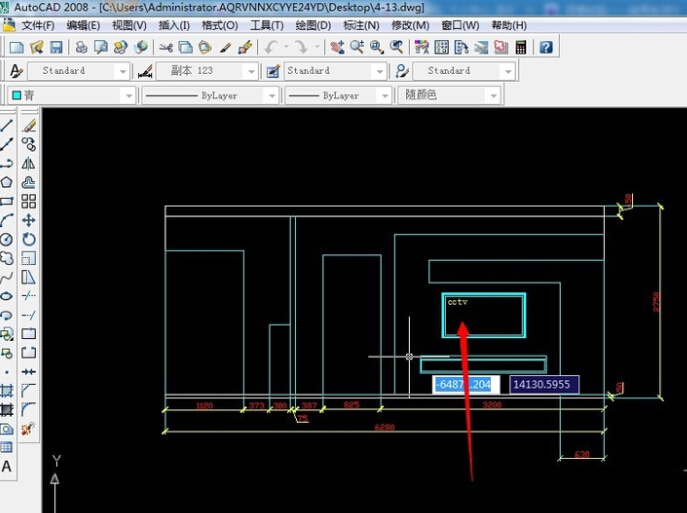Select the Circle draw tool

pyautogui.click(x=7, y=239)
